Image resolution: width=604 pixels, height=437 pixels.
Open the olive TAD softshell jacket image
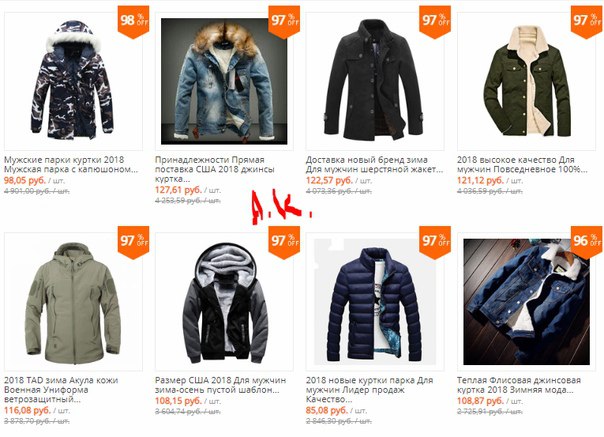point(73,302)
